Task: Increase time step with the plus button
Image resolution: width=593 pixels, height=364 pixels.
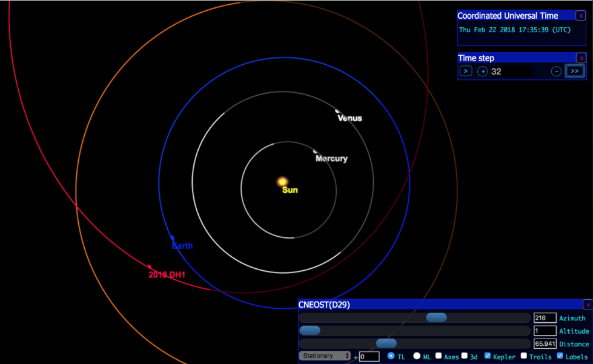Action: pyautogui.click(x=482, y=71)
